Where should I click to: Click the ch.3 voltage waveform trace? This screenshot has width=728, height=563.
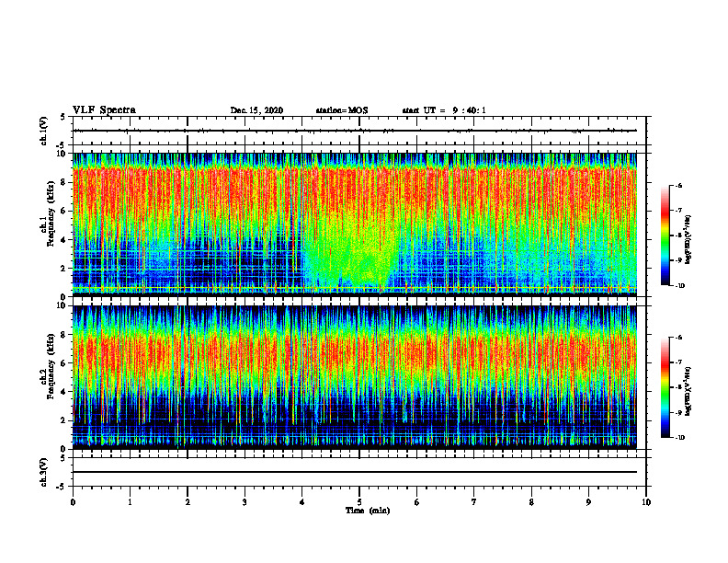pos(355,472)
